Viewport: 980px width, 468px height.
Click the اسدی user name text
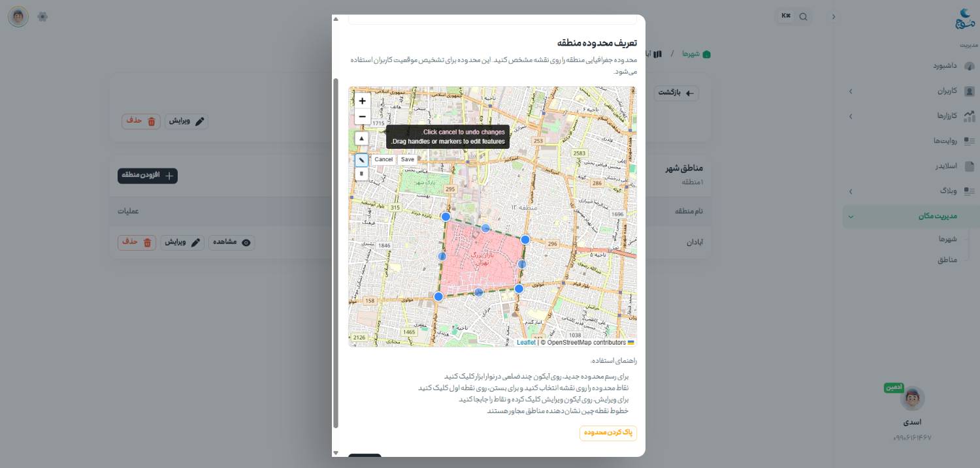912,422
